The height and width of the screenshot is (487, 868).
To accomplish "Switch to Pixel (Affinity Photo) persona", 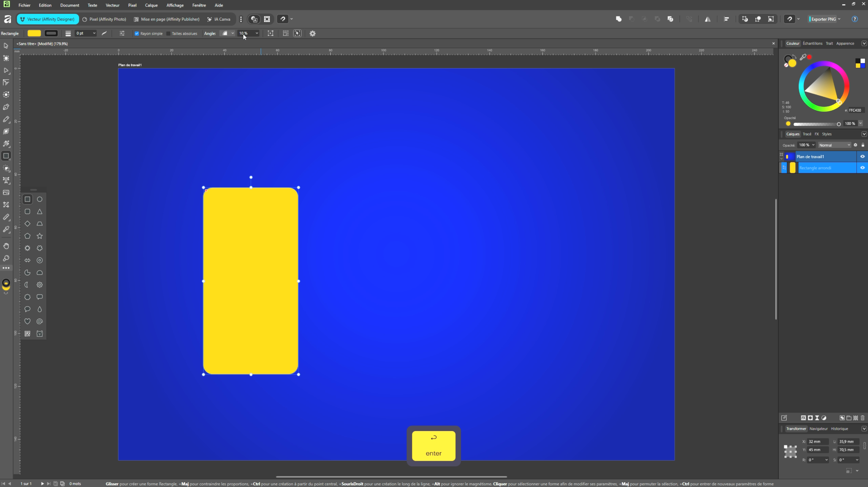I will [x=104, y=19].
